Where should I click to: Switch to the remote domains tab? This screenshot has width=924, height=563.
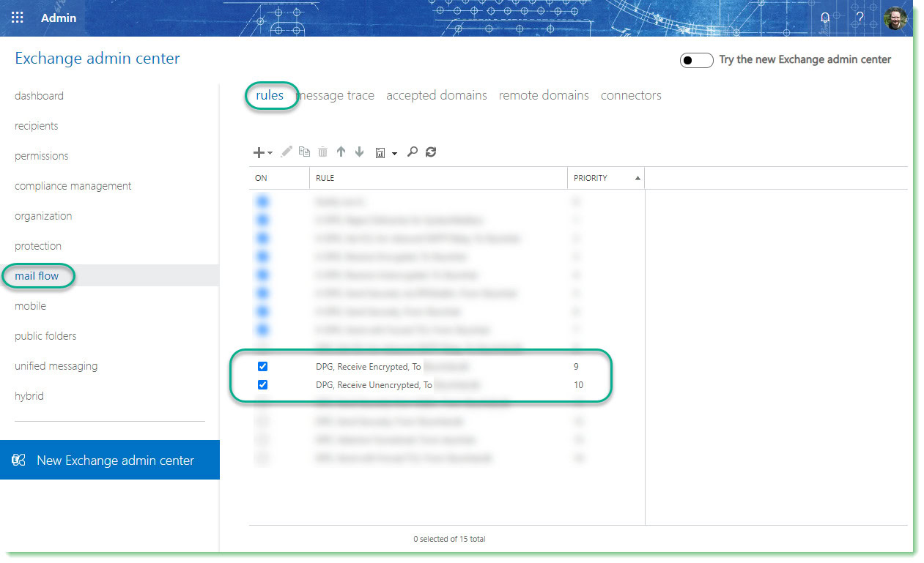click(544, 95)
